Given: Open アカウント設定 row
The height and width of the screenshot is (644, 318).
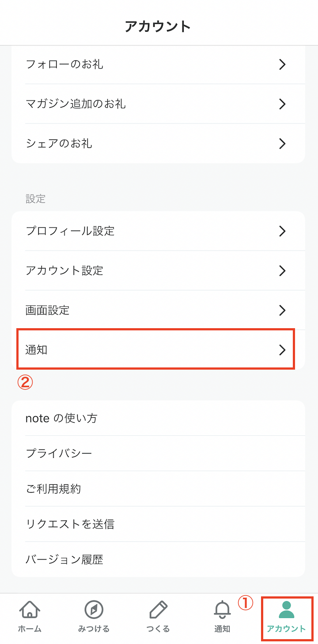Looking at the screenshot, I should [x=158, y=270].
